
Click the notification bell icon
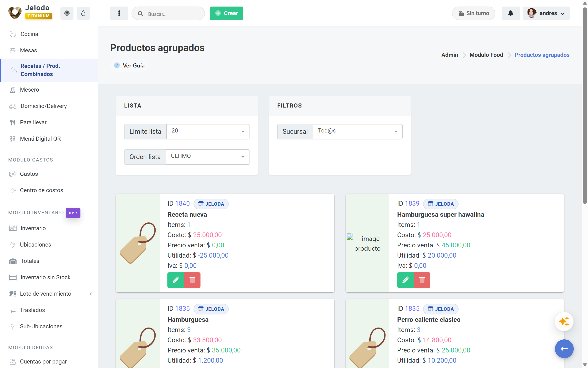(510, 13)
